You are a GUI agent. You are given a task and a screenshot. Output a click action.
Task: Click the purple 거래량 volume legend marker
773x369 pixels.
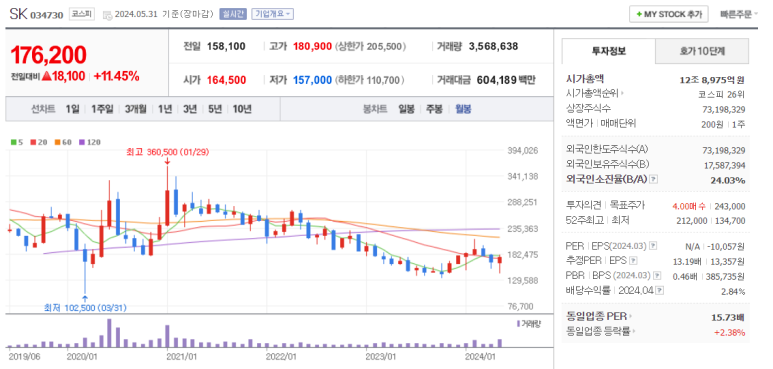point(518,324)
